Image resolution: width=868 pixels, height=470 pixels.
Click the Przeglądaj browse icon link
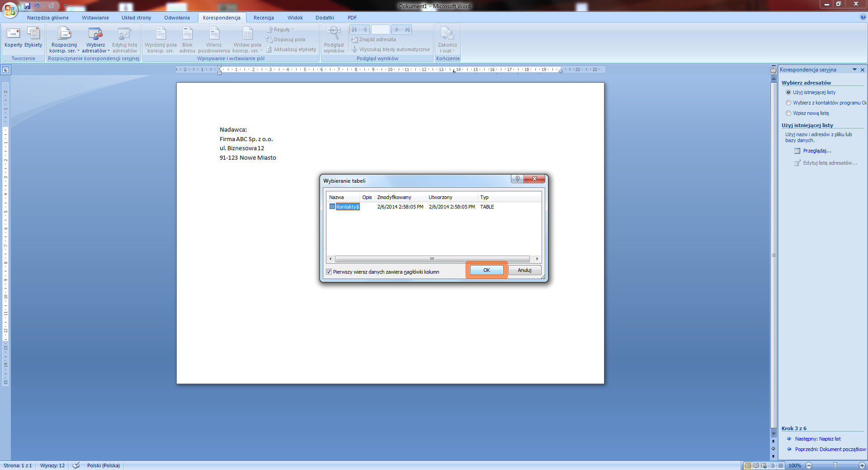tap(797, 151)
